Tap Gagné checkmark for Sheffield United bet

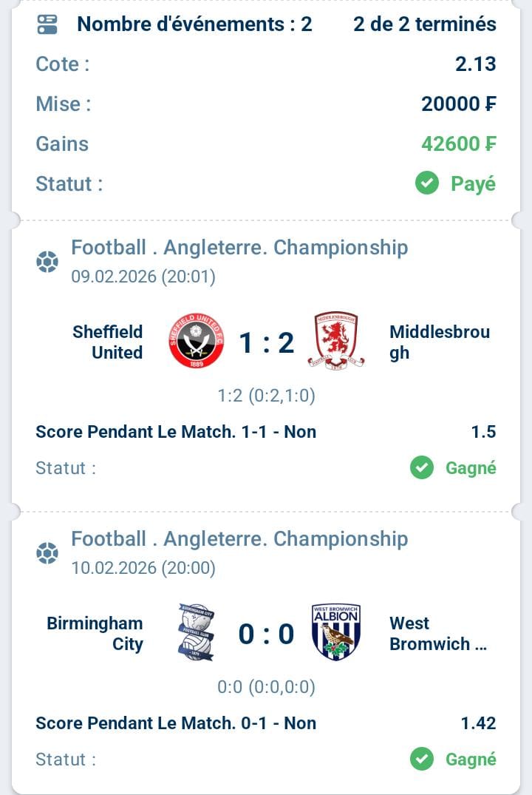pyautogui.click(x=422, y=467)
